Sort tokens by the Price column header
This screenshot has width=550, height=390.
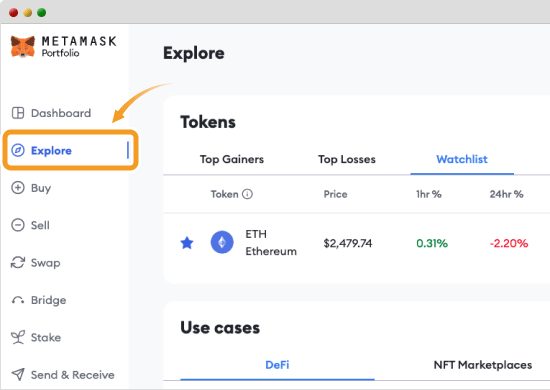click(x=336, y=194)
